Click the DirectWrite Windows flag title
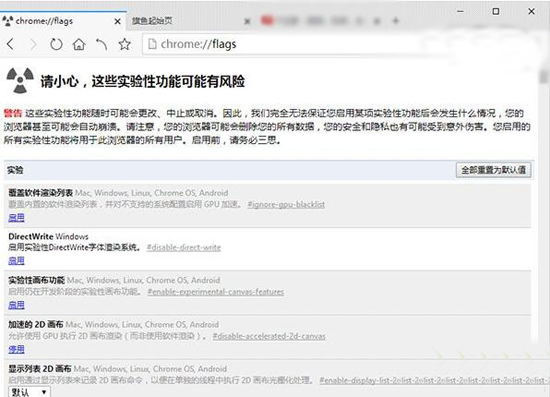The image size is (550, 397). coord(48,236)
